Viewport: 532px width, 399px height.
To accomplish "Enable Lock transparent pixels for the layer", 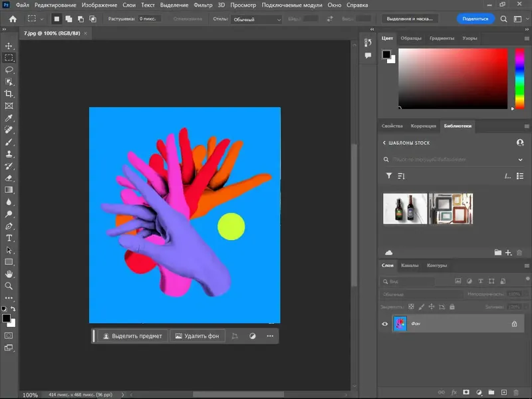I will [x=411, y=306].
